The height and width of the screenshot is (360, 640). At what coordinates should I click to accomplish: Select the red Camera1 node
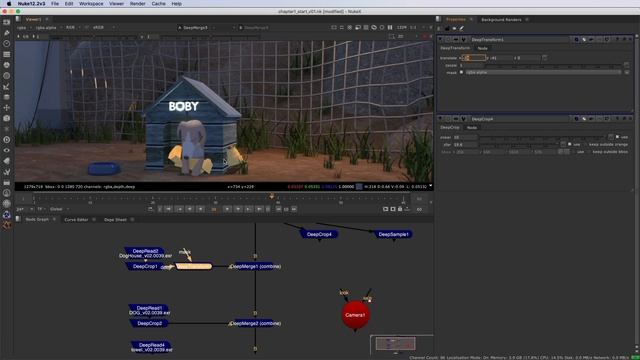pyautogui.click(x=355, y=315)
